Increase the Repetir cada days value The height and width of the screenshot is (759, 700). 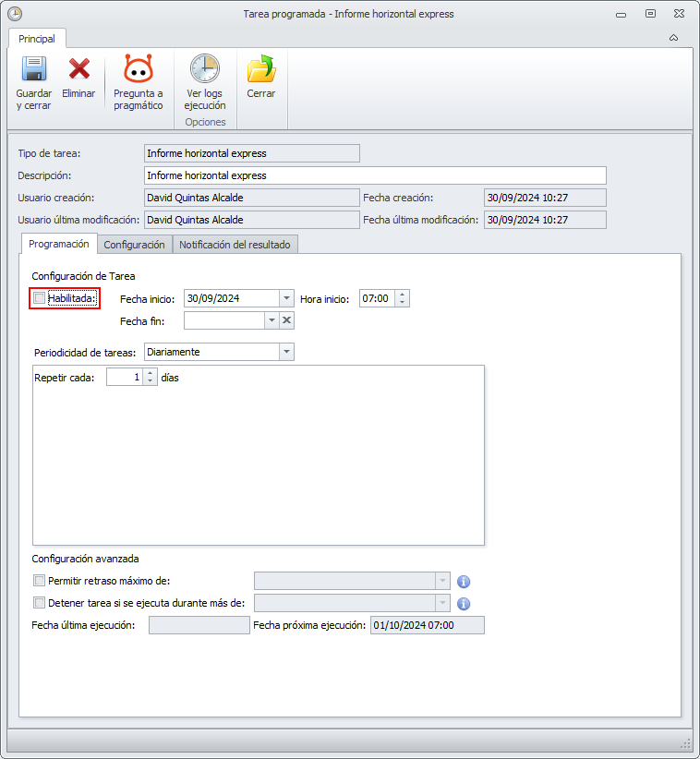(x=151, y=373)
